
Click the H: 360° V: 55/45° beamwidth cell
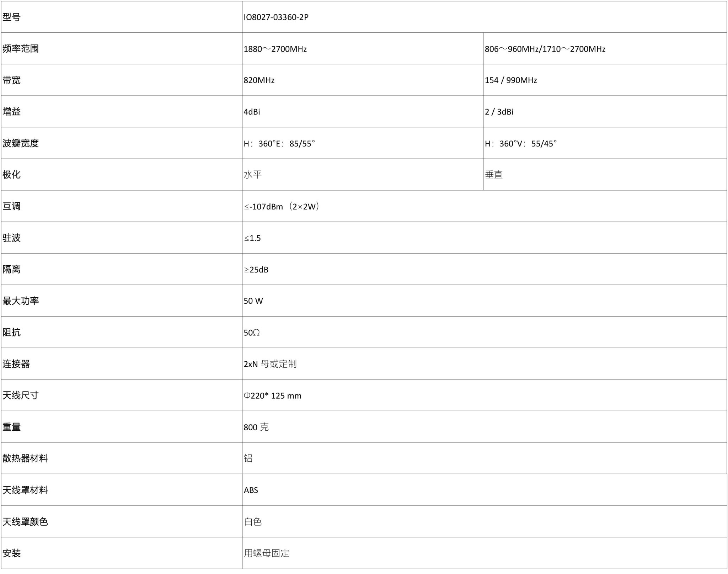[521, 143]
